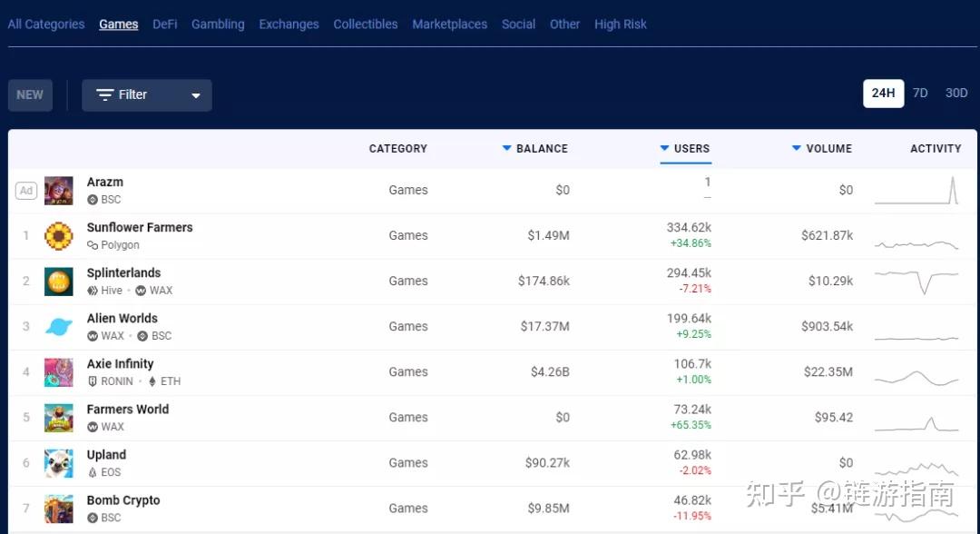Click the $17.37M balance value
Image resolution: width=980 pixels, height=534 pixels.
[545, 326]
